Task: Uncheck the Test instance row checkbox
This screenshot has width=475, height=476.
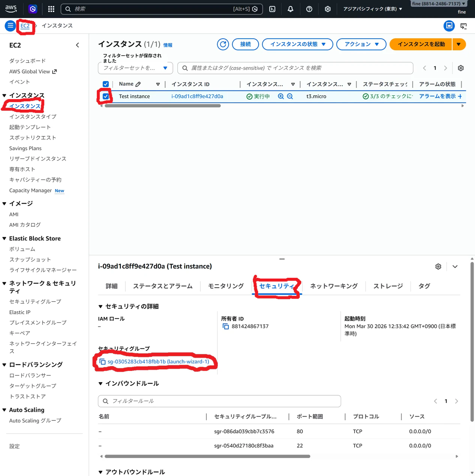Action: coord(106,96)
